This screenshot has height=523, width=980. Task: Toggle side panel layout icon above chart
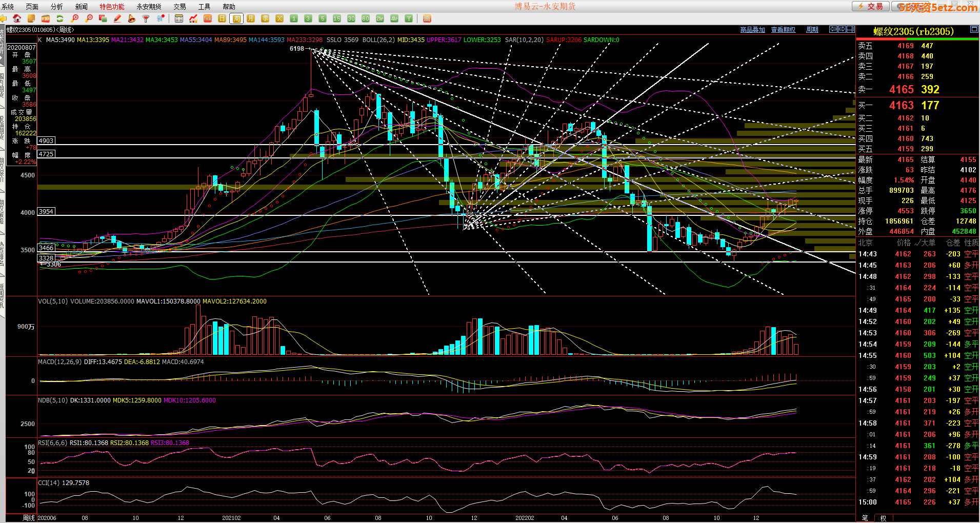851,29
